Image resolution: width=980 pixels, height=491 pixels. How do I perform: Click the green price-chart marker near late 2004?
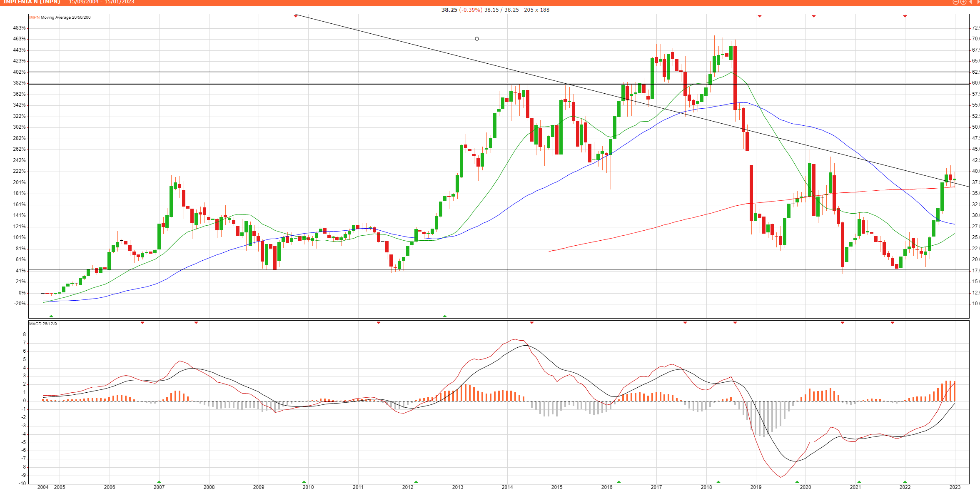point(51,317)
